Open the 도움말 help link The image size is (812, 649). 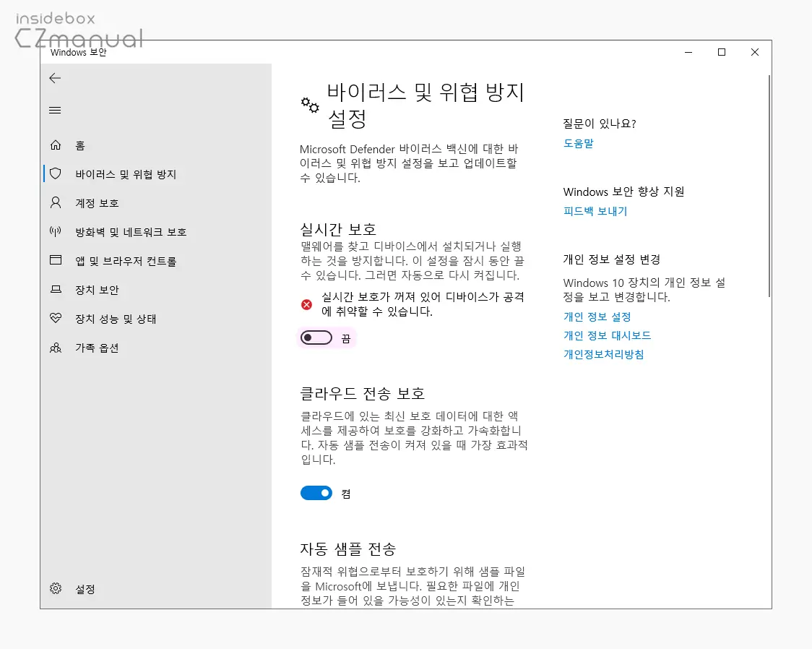tap(579, 143)
